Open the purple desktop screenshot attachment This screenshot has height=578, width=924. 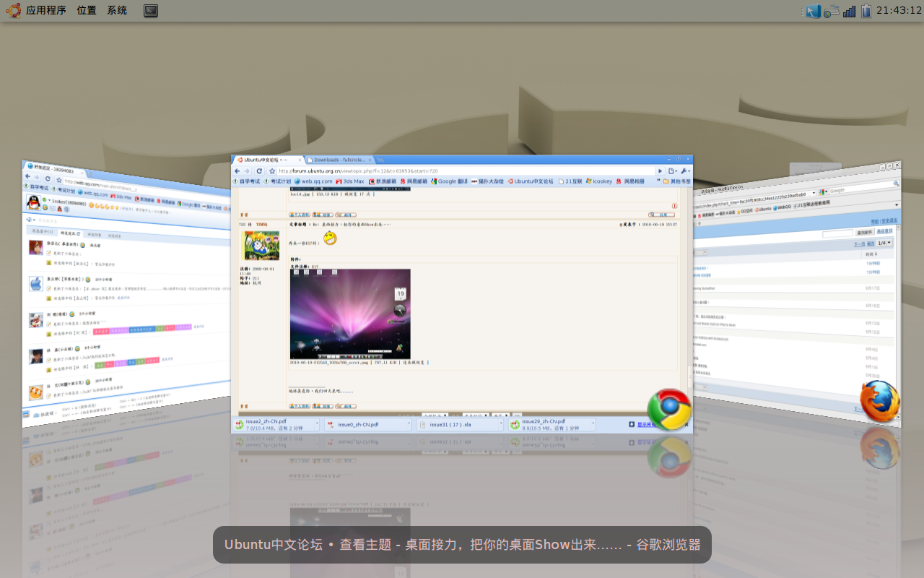coord(350,314)
